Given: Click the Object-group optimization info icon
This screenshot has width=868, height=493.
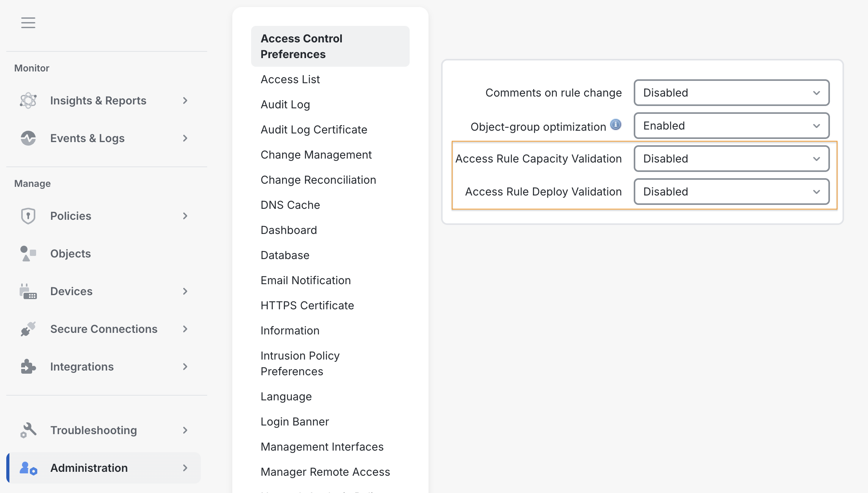Looking at the screenshot, I should tap(616, 125).
